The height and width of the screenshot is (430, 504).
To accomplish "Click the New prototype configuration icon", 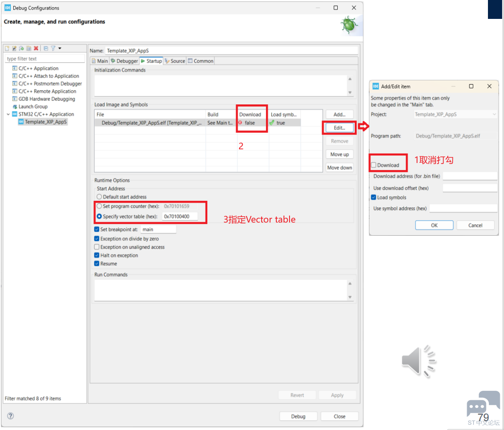I will click(x=14, y=48).
